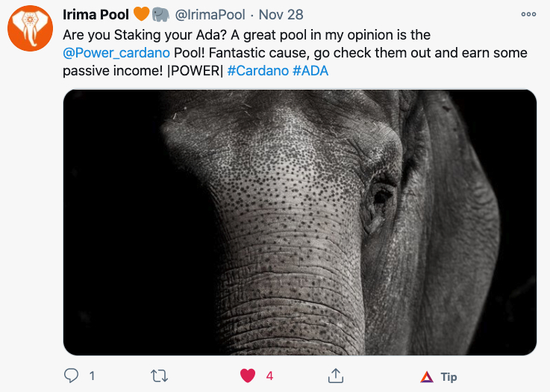Click the reply count number 1
This screenshot has height=392, width=550.
pos(92,376)
